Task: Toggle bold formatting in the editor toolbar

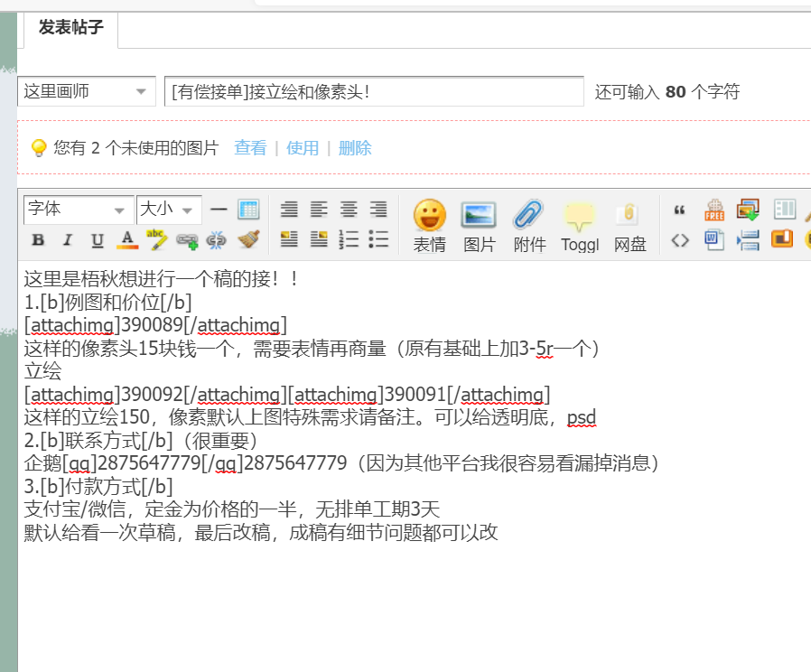Action: 38,240
